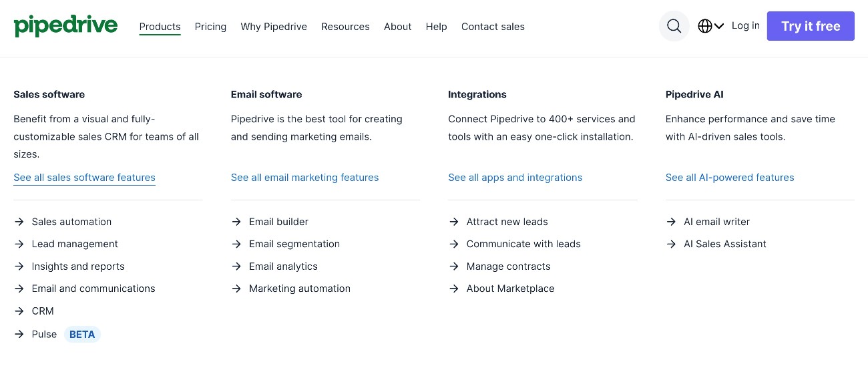Click the arrow beside Email analytics
The height and width of the screenshot is (366, 868).
tap(236, 266)
